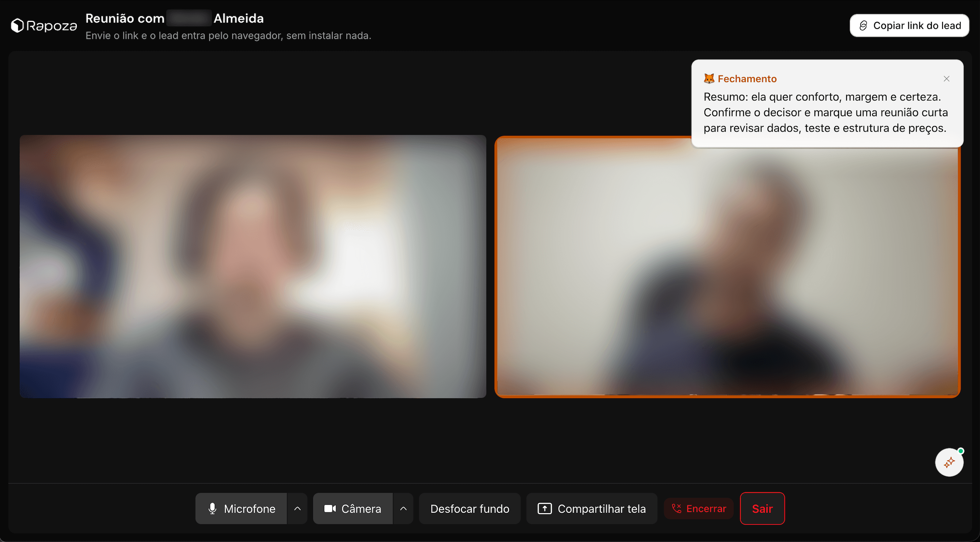Screen dimensions: 980x542
Task: Expand microphone device options chevron
Action: [x=297, y=508]
